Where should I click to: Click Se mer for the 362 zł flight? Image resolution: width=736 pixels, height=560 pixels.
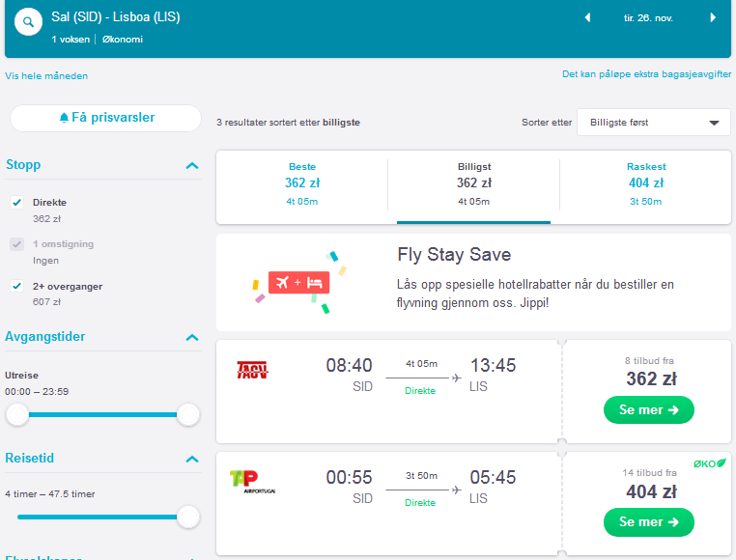coord(649,409)
